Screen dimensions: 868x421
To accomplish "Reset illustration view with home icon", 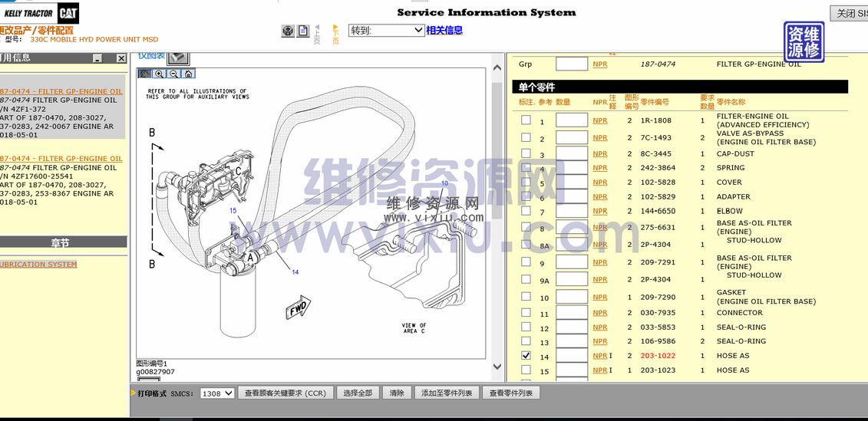I will pyautogui.click(x=188, y=74).
